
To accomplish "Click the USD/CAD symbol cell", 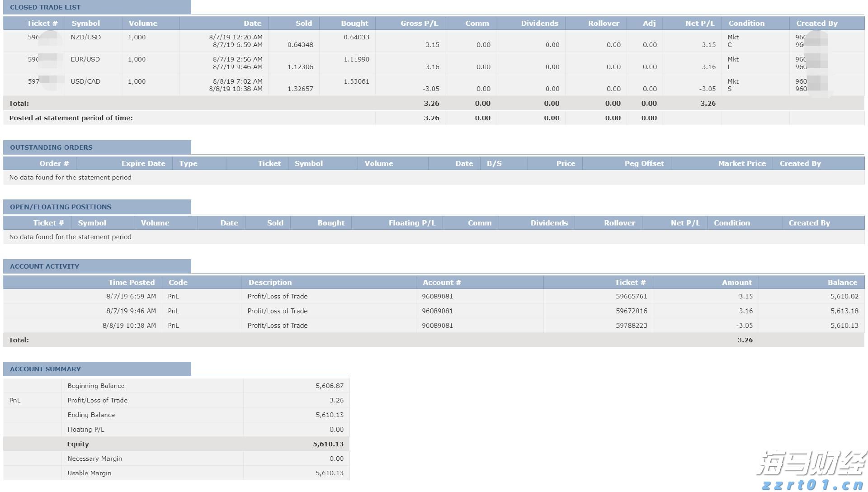I will tap(85, 81).
